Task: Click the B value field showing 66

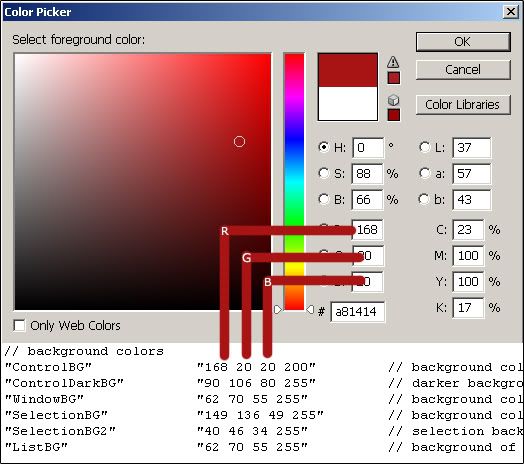Action: coord(367,200)
